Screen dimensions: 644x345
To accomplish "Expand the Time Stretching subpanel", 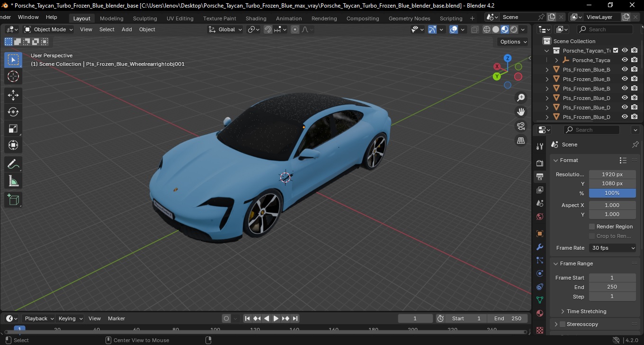I will click(563, 311).
